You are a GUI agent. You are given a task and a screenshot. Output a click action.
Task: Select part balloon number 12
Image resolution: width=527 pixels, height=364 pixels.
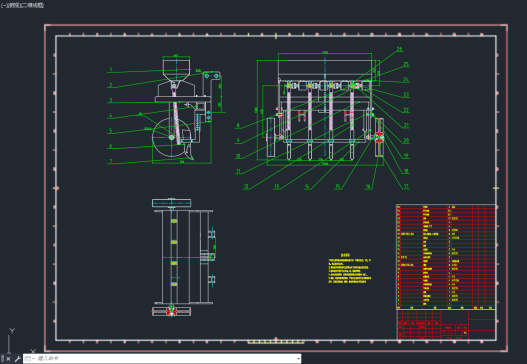point(246,186)
